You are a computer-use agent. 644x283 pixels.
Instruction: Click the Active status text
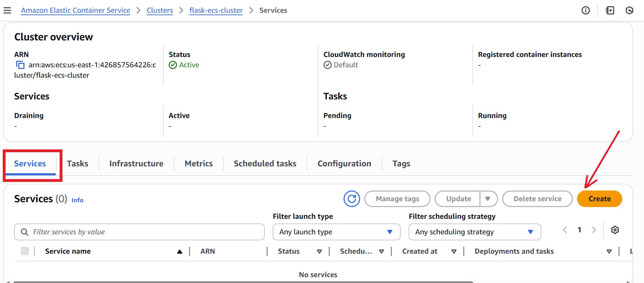point(189,65)
